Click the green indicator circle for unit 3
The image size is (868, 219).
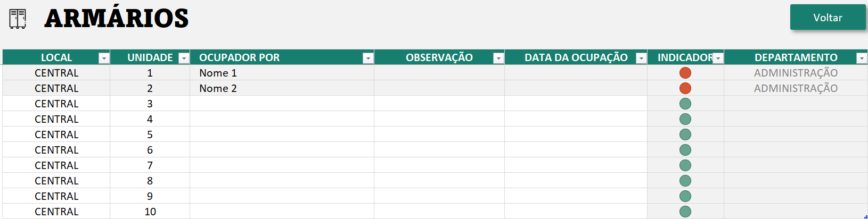[685, 104]
